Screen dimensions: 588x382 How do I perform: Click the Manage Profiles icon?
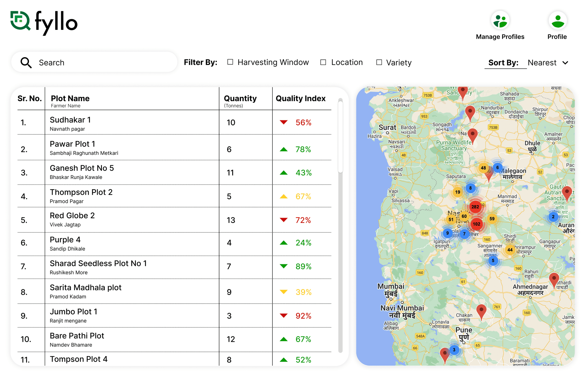[x=500, y=21]
